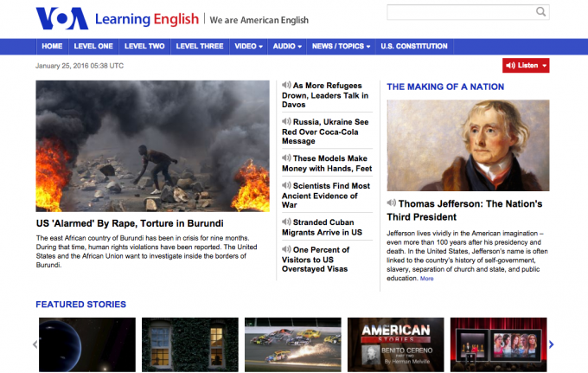Go to the HOME menu item
Screen dimensions: 588x373
point(52,46)
